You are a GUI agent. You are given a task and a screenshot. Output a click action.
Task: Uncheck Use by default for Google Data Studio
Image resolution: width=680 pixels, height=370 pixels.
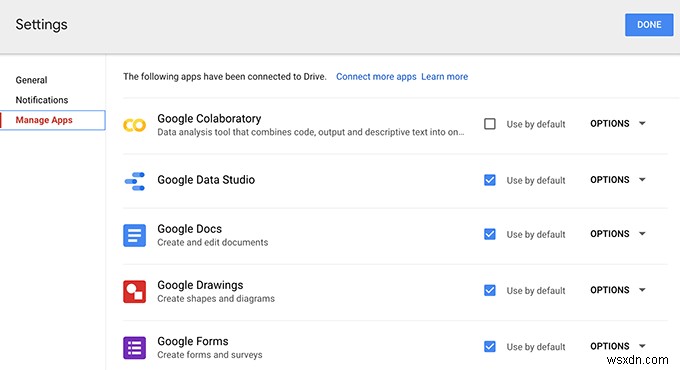point(490,180)
